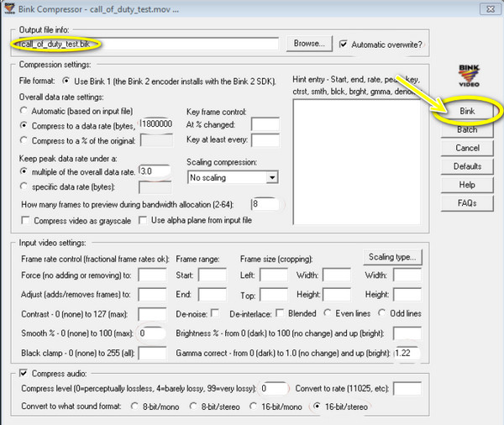504x425 pixels.
Task: Open the FAQs button
Action: click(467, 203)
